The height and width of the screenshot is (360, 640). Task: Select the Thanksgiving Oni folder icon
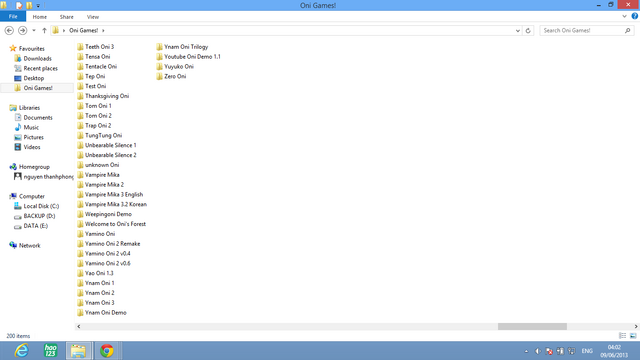pos(80,96)
